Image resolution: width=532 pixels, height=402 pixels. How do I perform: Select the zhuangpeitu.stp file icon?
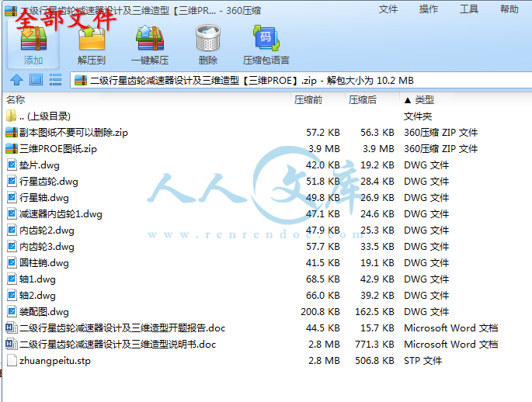click(x=12, y=360)
